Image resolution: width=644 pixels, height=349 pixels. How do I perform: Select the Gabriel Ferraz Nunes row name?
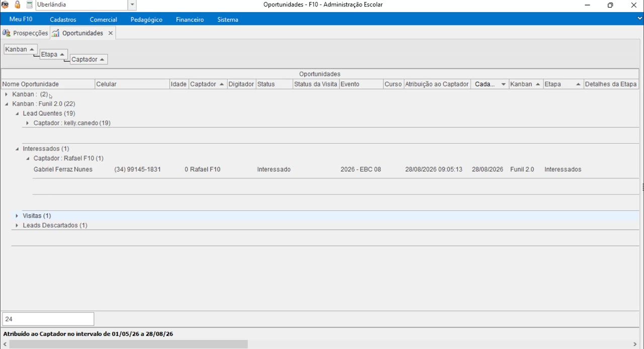coord(63,169)
